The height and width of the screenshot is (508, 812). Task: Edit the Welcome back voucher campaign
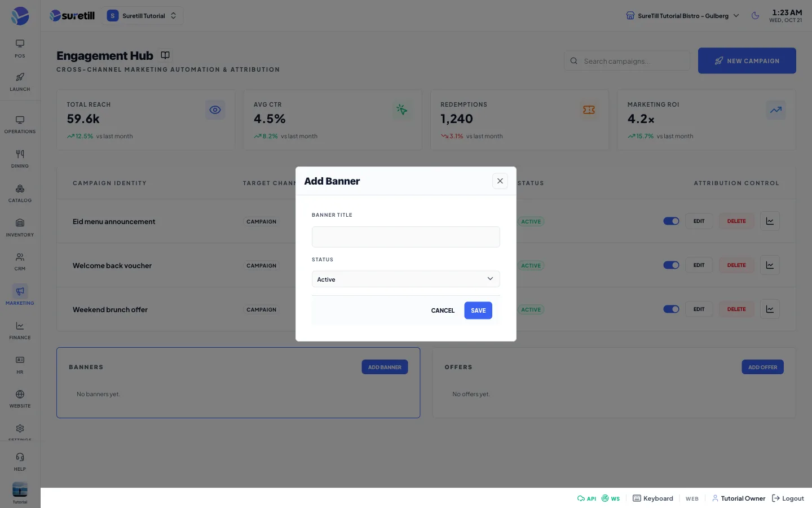(699, 265)
